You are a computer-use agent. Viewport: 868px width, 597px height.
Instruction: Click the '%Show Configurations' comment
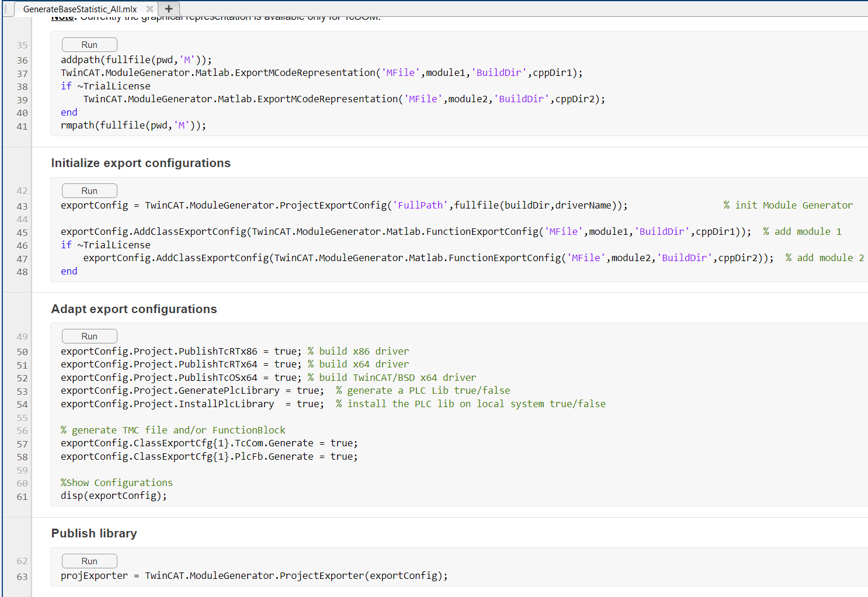tap(117, 483)
